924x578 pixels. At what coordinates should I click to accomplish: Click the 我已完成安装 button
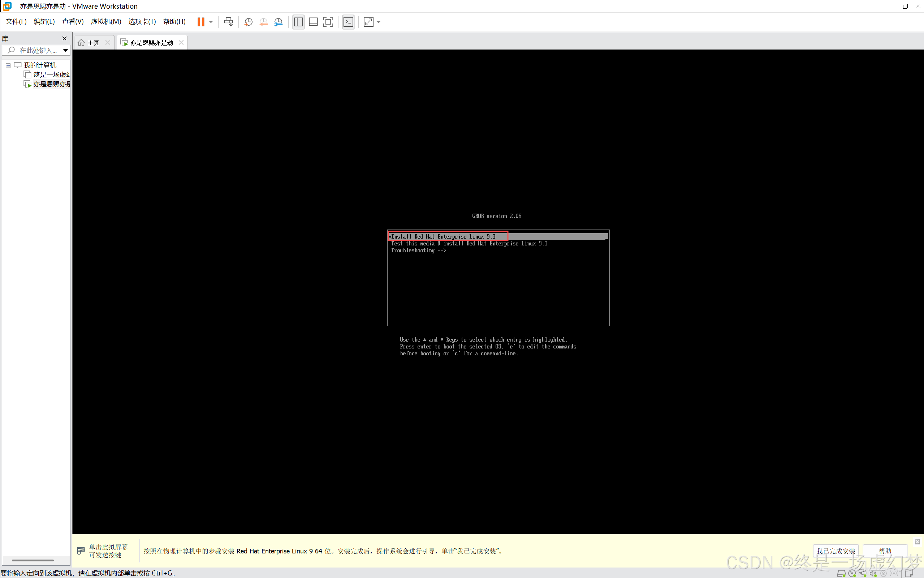point(836,551)
